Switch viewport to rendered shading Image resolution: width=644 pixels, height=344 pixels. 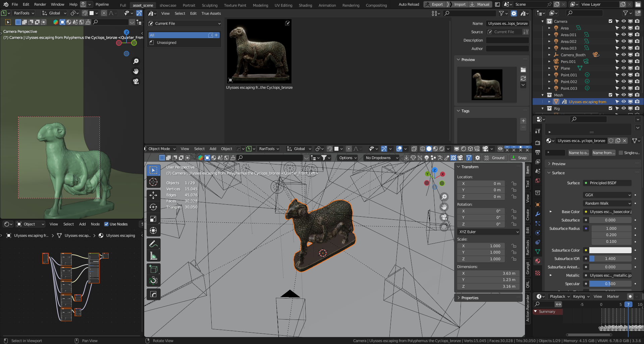pyautogui.click(x=442, y=149)
